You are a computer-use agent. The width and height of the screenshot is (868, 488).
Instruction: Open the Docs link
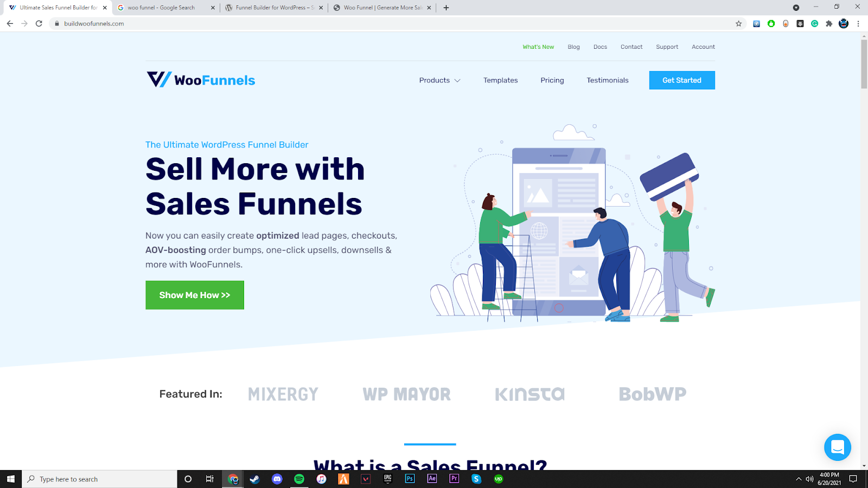coord(600,47)
